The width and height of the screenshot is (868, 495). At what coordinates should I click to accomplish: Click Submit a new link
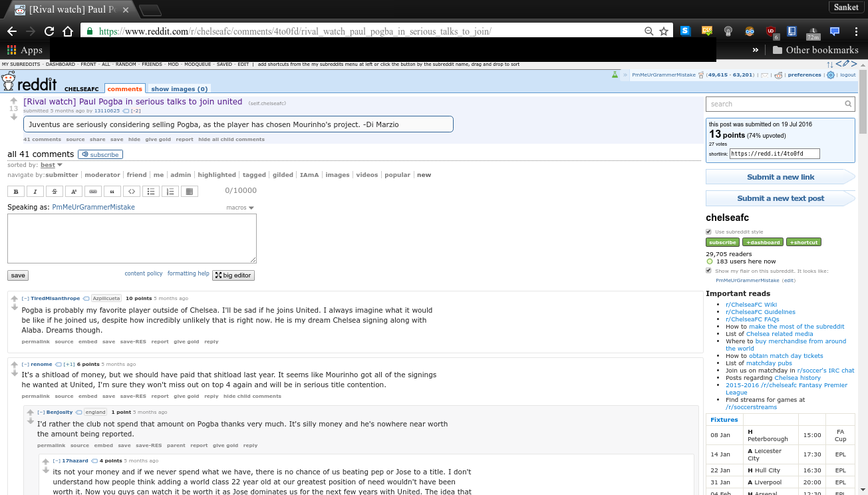click(x=780, y=177)
